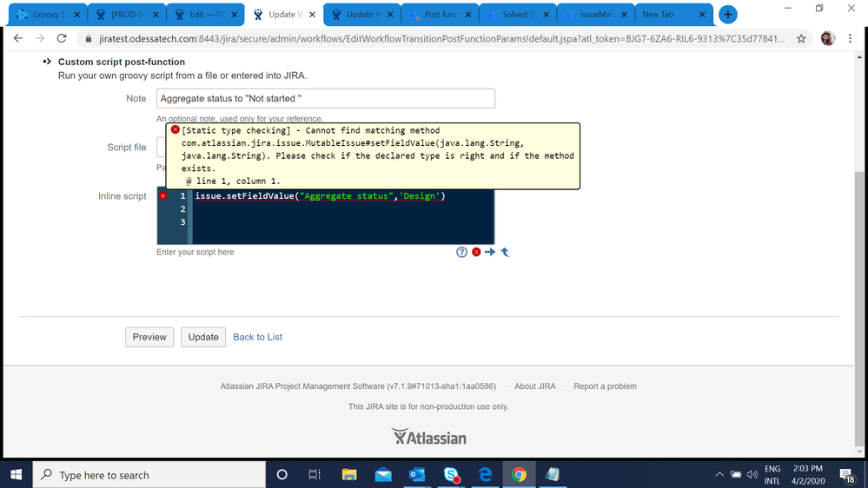
Task: Open the Mail app from the taskbar
Action: point(383,475)
